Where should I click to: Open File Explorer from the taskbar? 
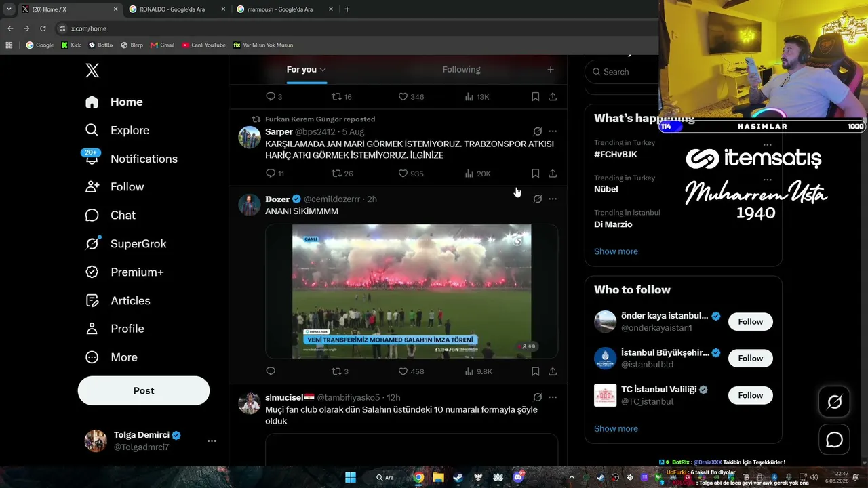coord(439,477)
